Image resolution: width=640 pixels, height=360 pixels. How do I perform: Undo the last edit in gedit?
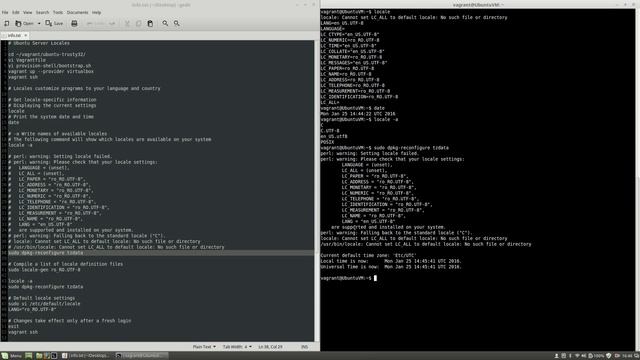tap(95, 23)
